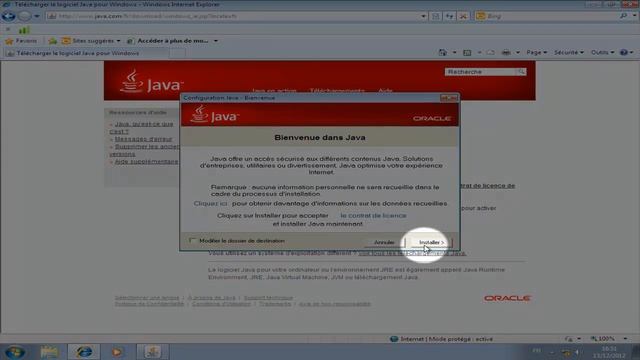Click the Oracle logo in the dialog header
Image resolution: width=640 pixels, height=360 pixels.
point(431,118)
